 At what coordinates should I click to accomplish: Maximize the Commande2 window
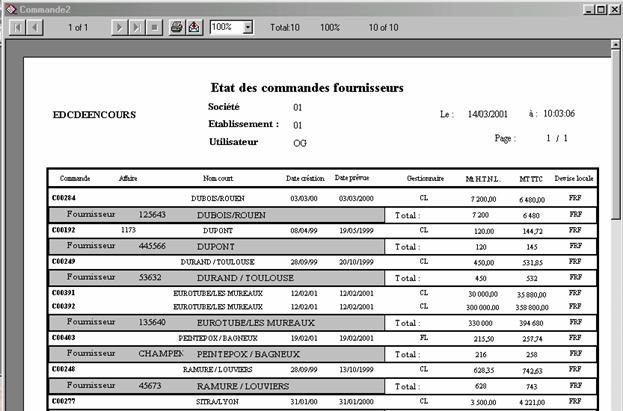click(x=600, y=8)
